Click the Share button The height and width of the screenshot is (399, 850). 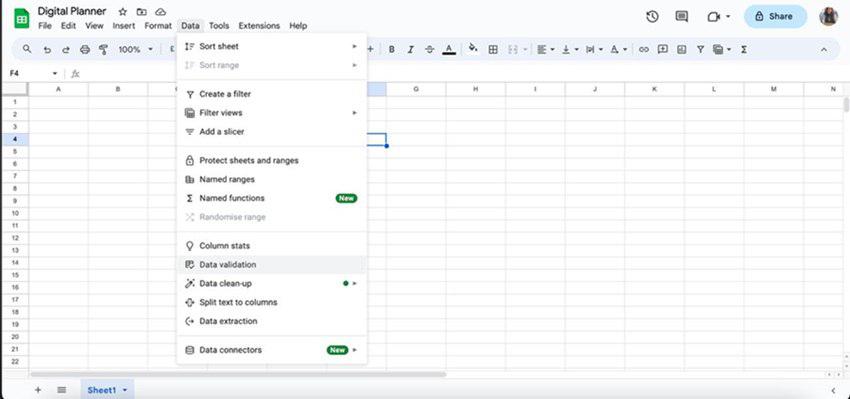pyautogui.click(x=775, y=16)
